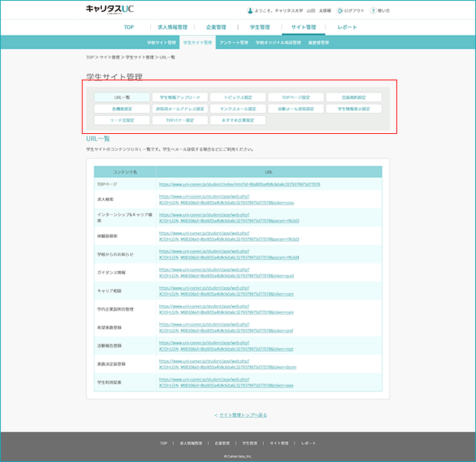
Task: Click the TOPページ row URL link
Action: (x=239, y=185)
